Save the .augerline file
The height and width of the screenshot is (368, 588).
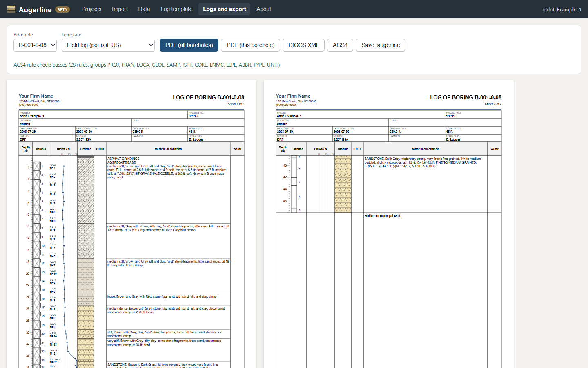click(x=381, y=45)
